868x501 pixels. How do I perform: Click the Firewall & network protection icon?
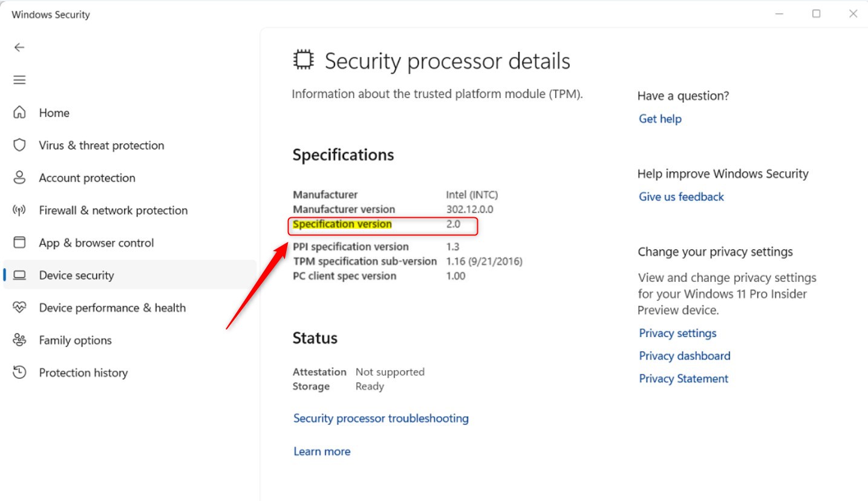[19, 210]
